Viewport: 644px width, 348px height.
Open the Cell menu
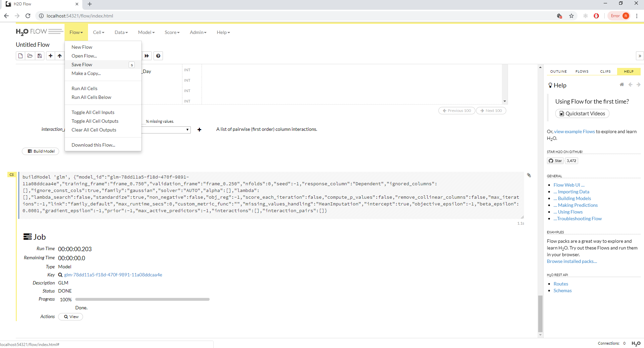click(99, 32)
